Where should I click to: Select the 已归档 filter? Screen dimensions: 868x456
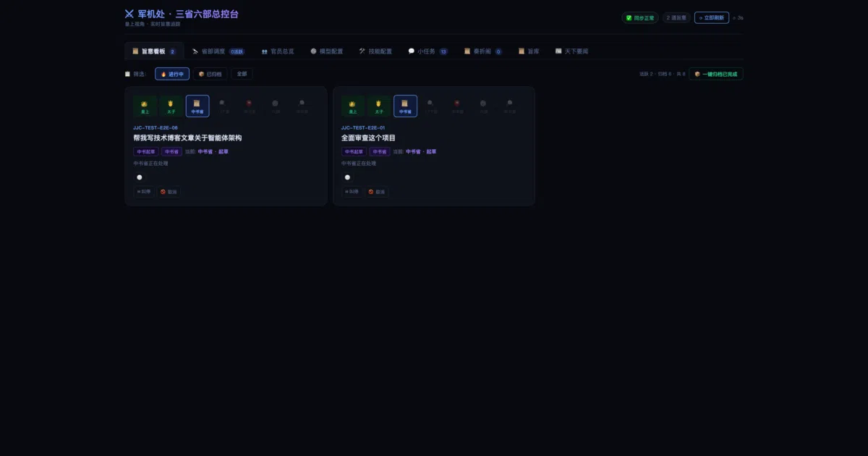[210, 74]
